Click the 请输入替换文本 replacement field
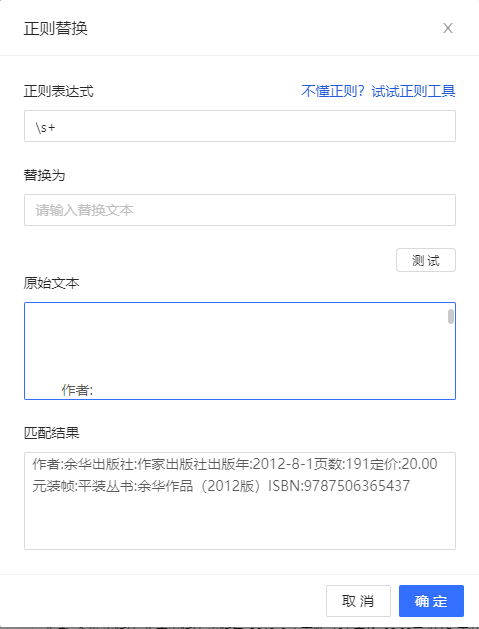The width and height of the screenshot is (479, 629). pos(240,210)
